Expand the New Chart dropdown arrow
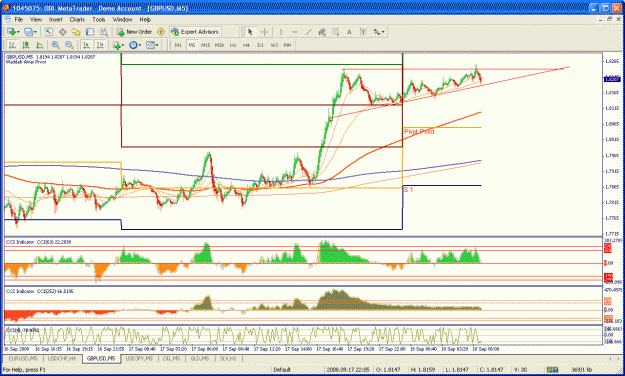This screenshot has height=376, width=625. coord(18,32)
